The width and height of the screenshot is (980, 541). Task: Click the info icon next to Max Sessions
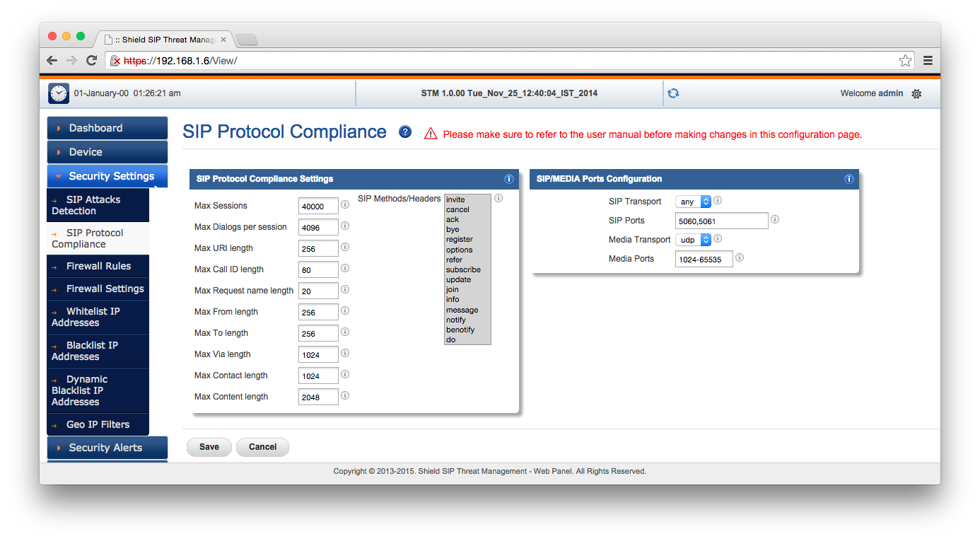(x=345, y=204)
